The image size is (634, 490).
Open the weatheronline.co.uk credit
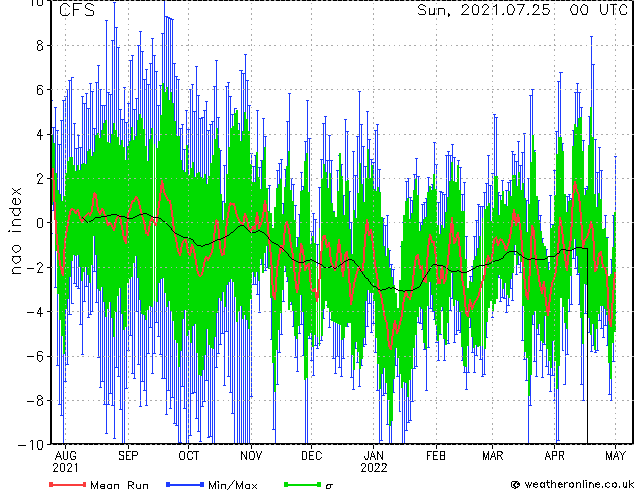point(572,484)
